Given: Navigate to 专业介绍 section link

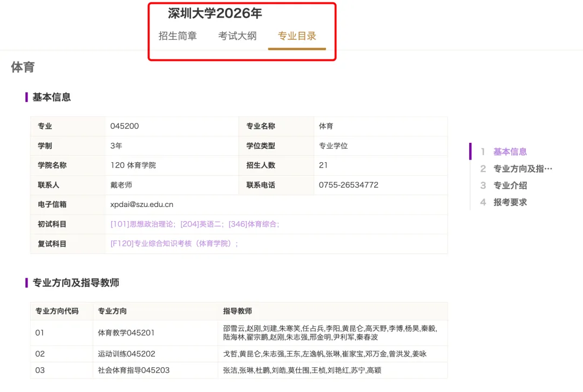Looking at the screenshot, I should (510, 185).
